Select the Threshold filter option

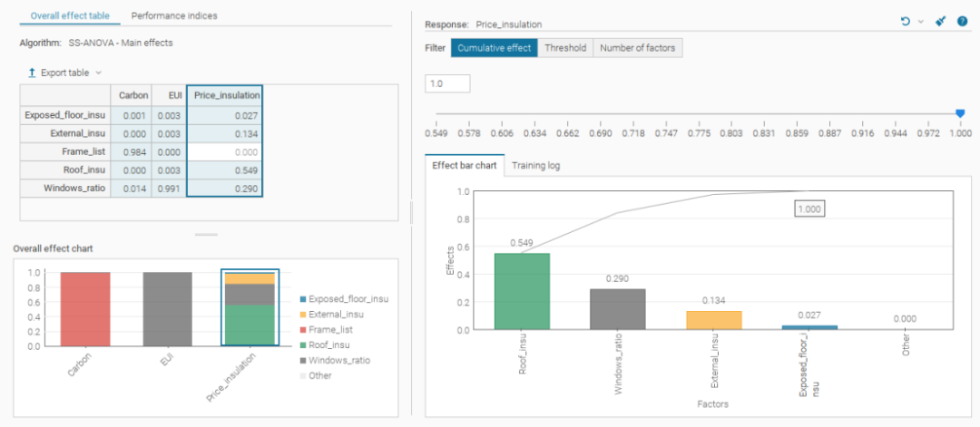click(x=565, y=48)
